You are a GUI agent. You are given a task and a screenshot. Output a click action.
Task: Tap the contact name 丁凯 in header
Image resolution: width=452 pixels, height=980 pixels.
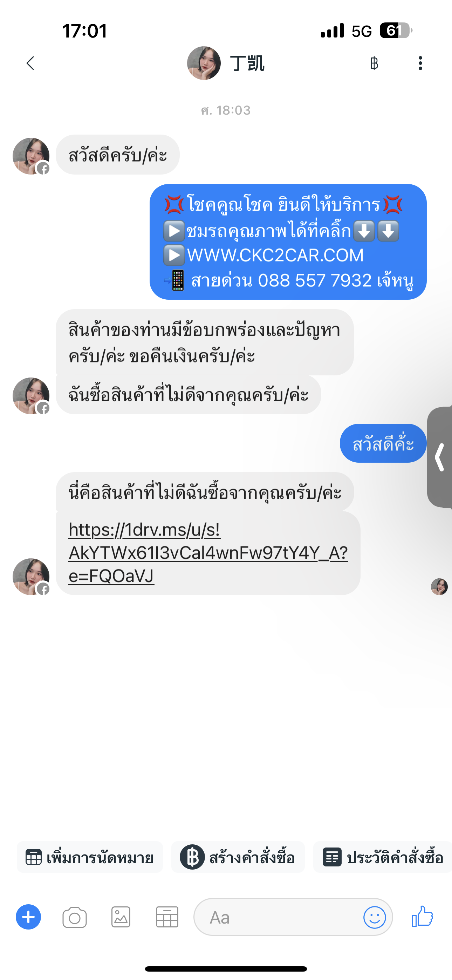click(247, 63)
